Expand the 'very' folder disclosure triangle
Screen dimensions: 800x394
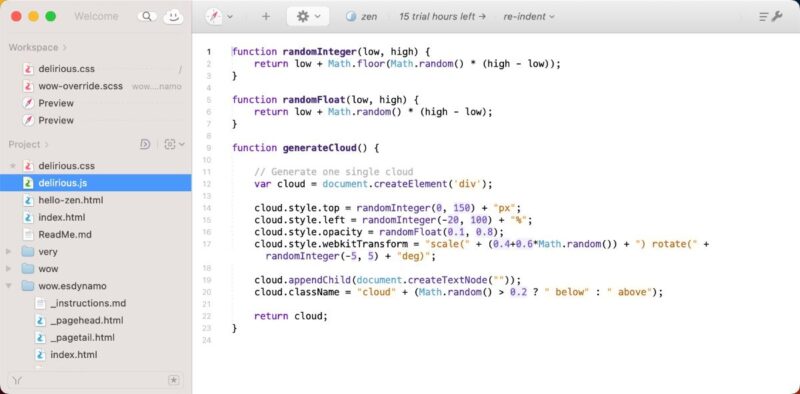[9, 252]
